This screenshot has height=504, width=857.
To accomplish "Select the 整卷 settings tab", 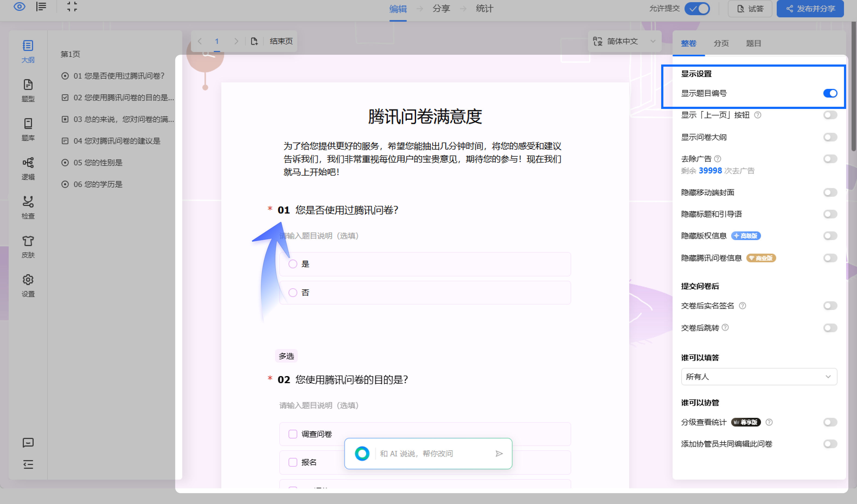I will coord(688,44).
